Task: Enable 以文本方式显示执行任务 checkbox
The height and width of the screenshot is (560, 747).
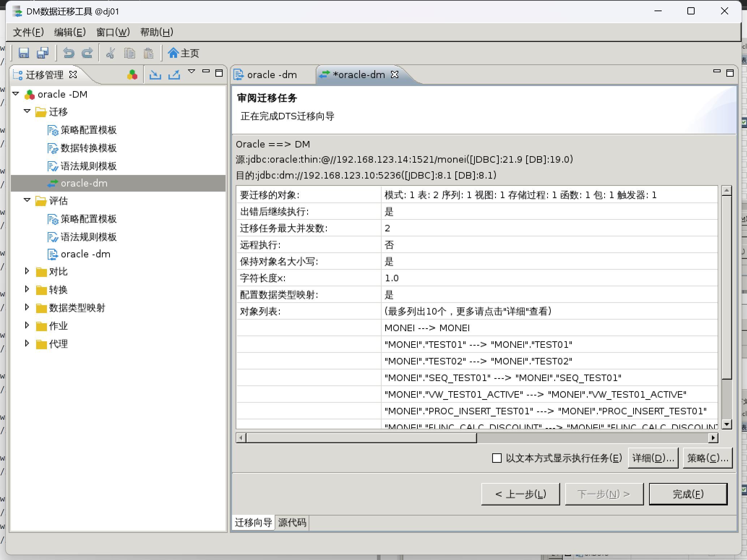Action: tap(497, 458)
